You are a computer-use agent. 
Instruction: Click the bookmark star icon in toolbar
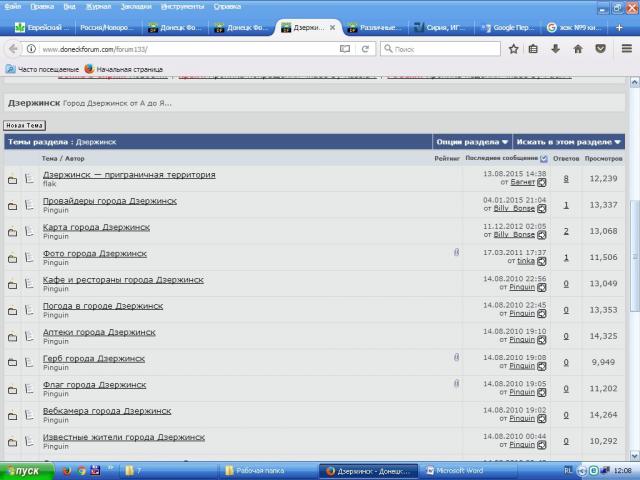click(513, 48)
